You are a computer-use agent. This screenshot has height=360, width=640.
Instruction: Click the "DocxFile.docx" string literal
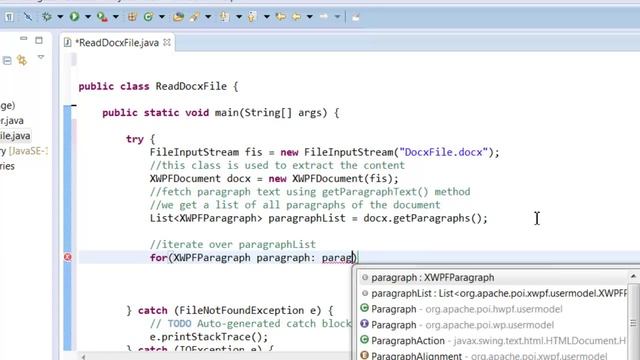coord(444,152)
